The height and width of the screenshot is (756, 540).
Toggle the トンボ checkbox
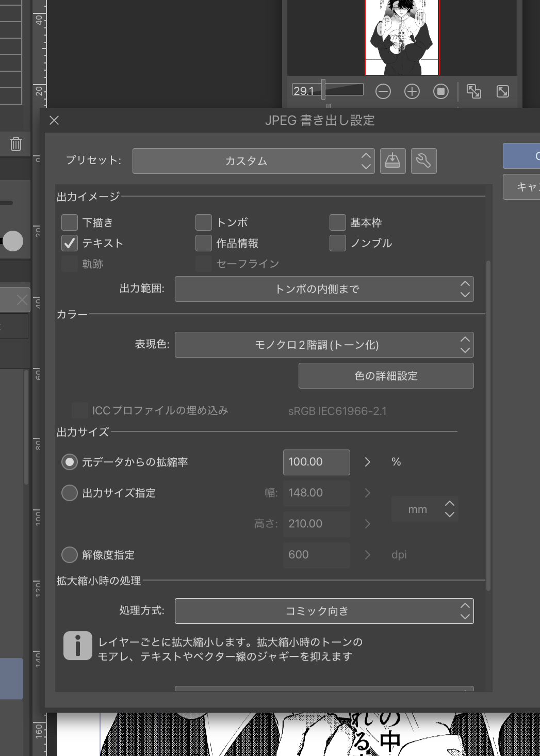pos(204,222)
